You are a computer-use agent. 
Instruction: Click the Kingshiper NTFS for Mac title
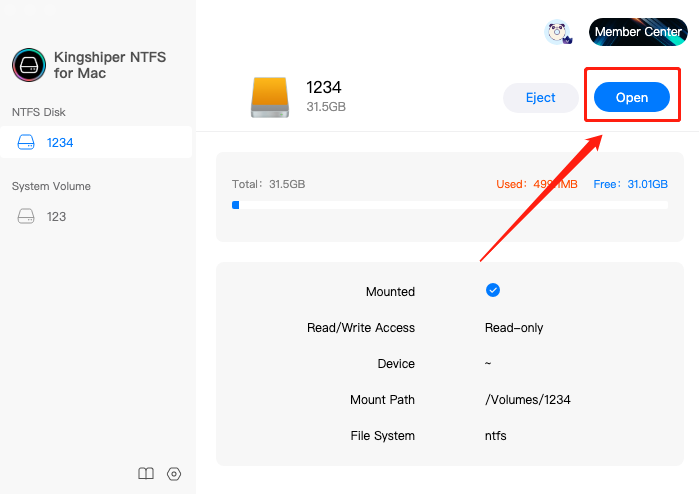coord(110,65)
